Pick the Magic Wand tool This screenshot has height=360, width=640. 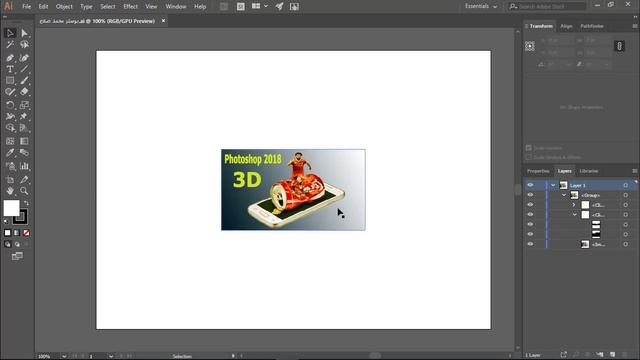click(10, 44)
